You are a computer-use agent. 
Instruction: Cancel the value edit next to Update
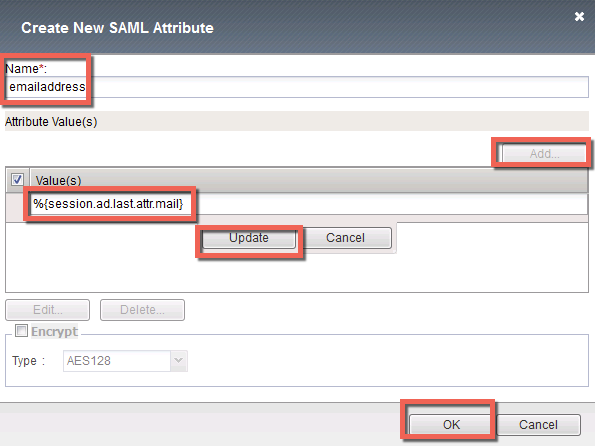[345, 238]
